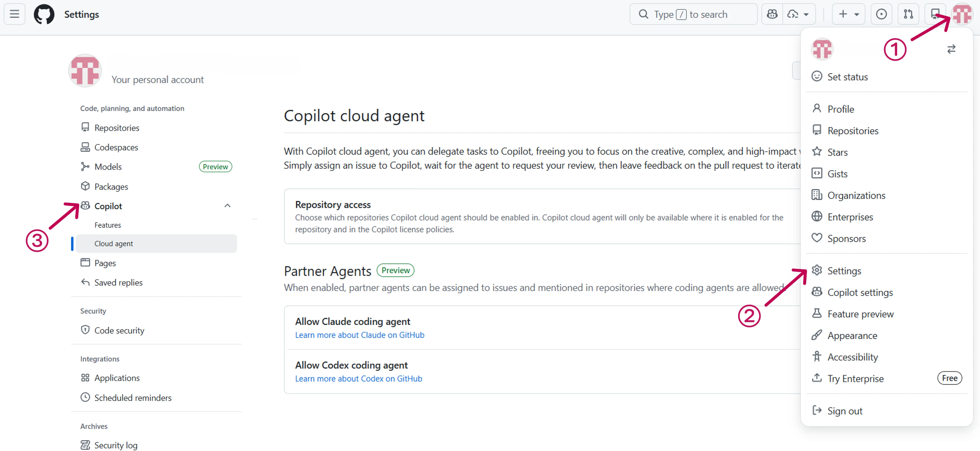Open Sponsors from the user menu
The width and height of the screenshot is (980, 451).
point(886,239)
